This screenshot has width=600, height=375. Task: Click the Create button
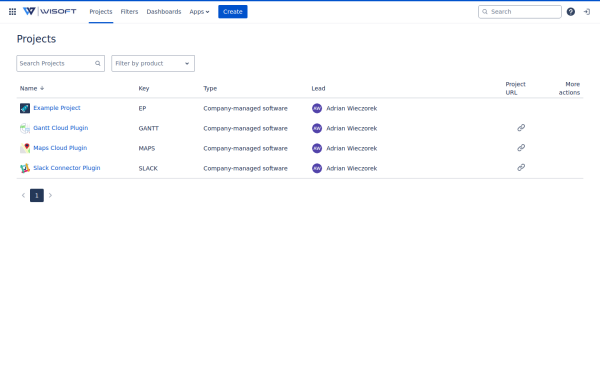tap(233, 12)
